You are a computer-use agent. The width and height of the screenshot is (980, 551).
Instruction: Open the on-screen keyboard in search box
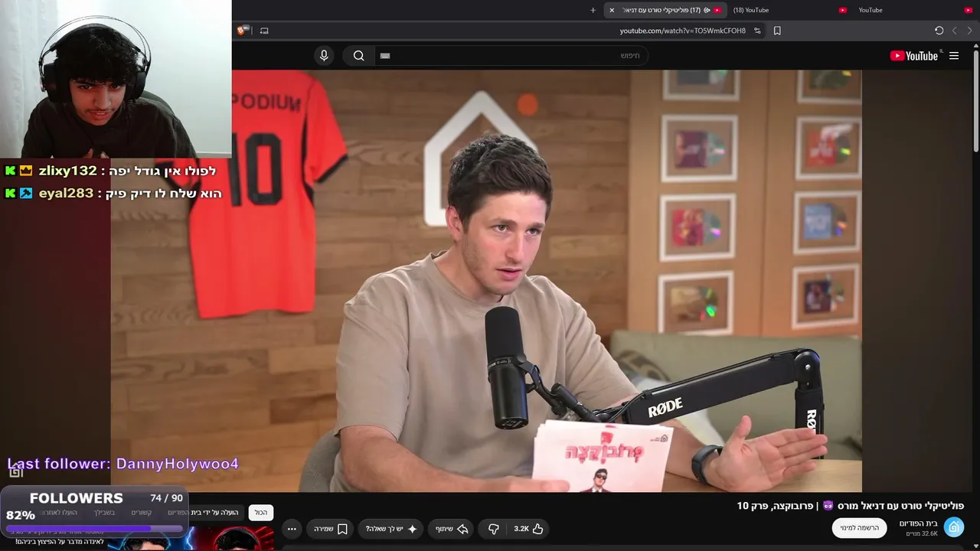(x=385, y=55)
